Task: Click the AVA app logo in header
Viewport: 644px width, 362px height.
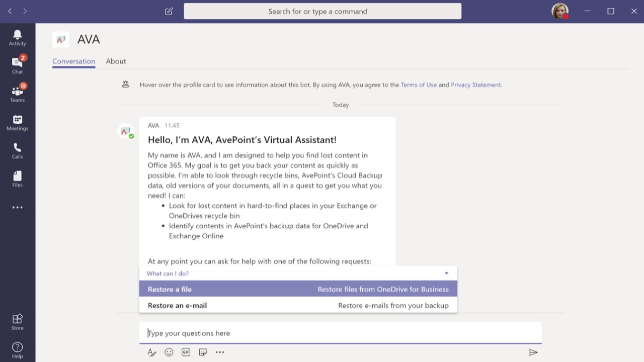Action: coord(61,39)
